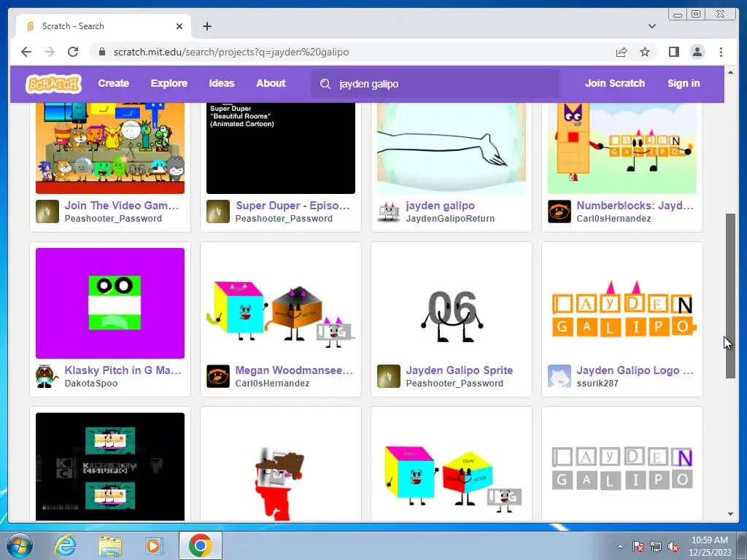This screenshot has height=560, width=747.
Task: Click scrollbar up arrow
Action: click(x=730, y=72)
